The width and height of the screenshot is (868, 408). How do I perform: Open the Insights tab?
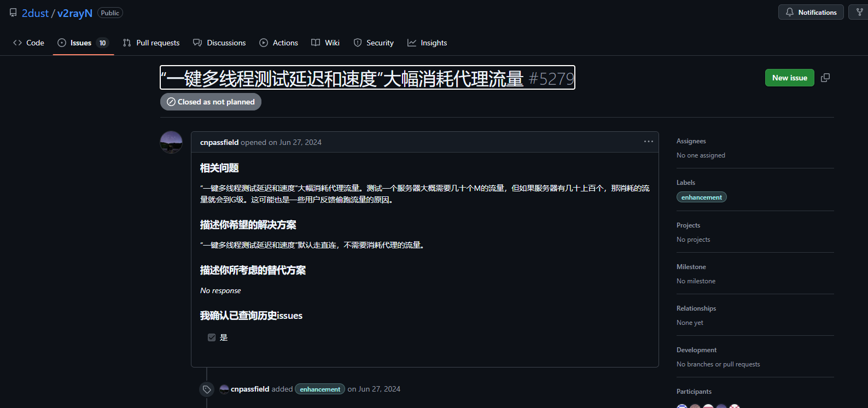(x=427, y=43)
